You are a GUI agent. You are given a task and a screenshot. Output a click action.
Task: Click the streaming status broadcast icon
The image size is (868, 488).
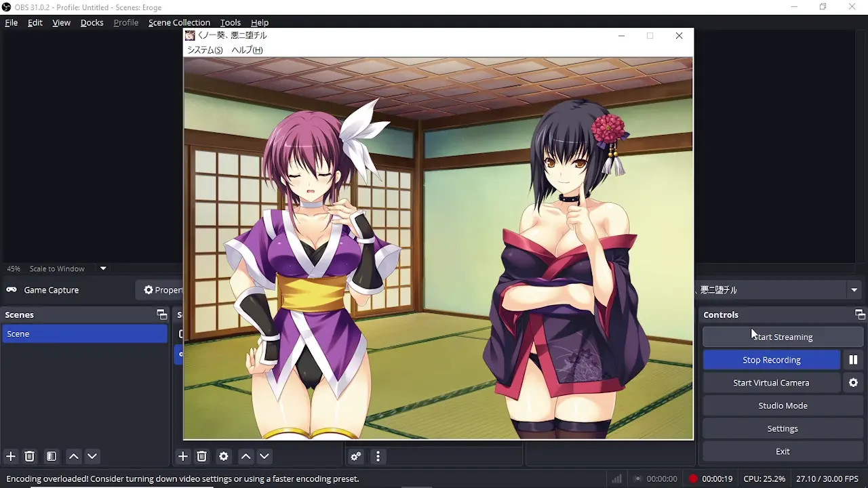[x=637, y=479]
